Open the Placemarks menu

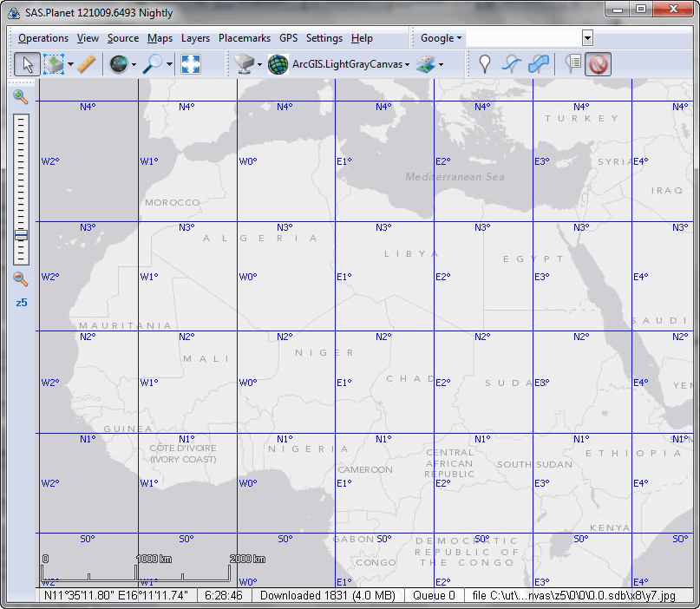tap(244, 38)
